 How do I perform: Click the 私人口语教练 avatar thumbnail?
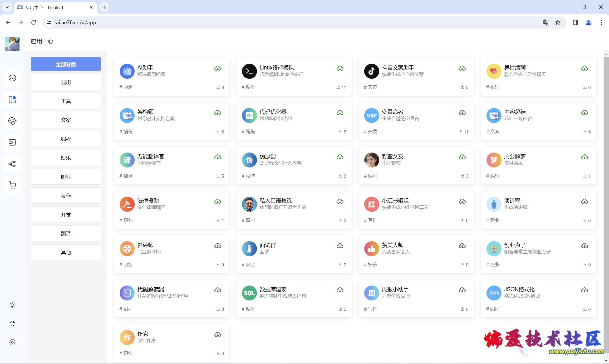click(249, 204)
